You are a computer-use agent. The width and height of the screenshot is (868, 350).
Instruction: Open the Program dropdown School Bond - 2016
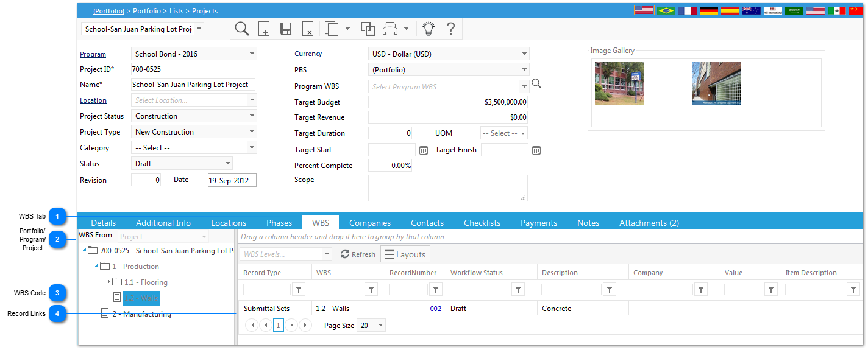[x=252, y=54]
